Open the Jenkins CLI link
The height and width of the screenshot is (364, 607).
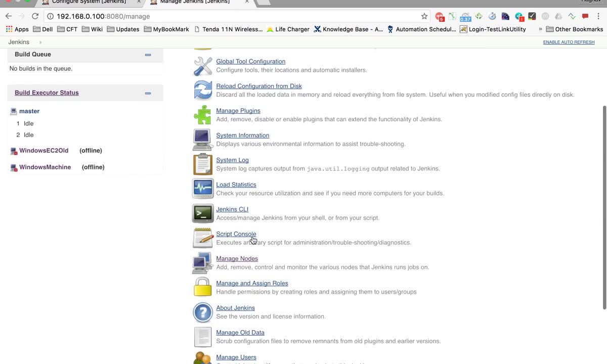pos(232,210)
